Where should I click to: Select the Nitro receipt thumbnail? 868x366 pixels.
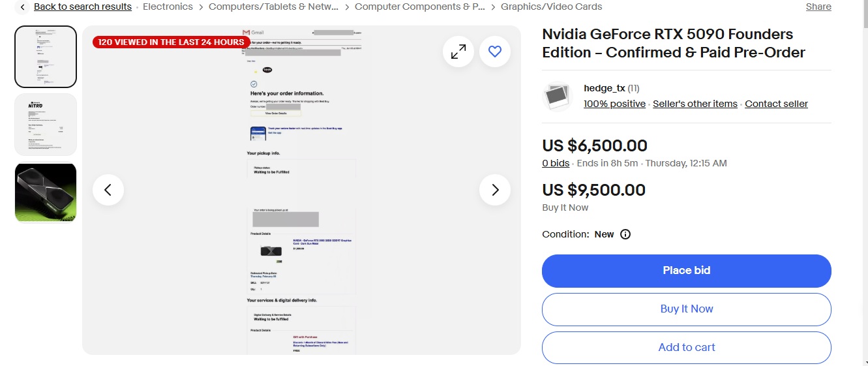click(x=46, y=125)
